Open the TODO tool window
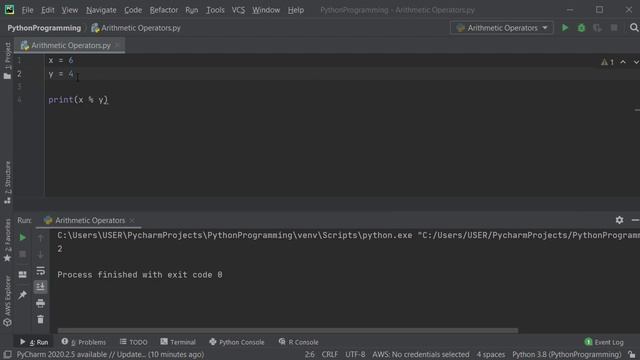Viewport: 640px width, 360px height. pos(133,342)
